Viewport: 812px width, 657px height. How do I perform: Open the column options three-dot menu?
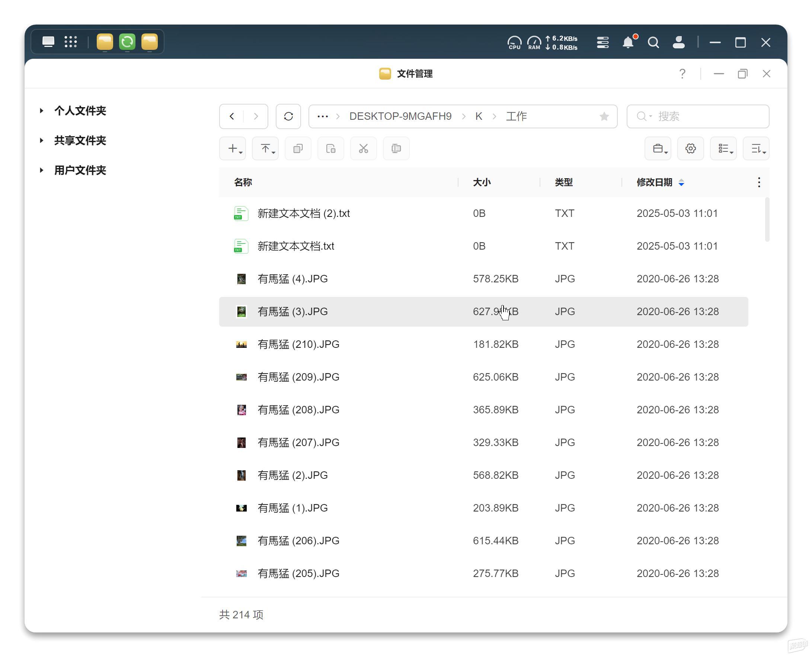click(x=759, y=182)
